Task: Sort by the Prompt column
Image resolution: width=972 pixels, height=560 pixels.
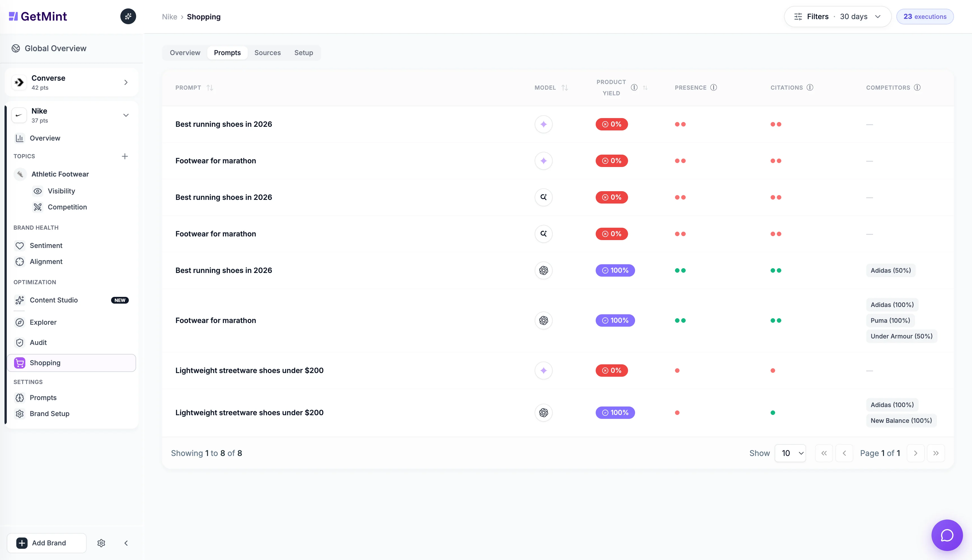Action: click(210, 88)
